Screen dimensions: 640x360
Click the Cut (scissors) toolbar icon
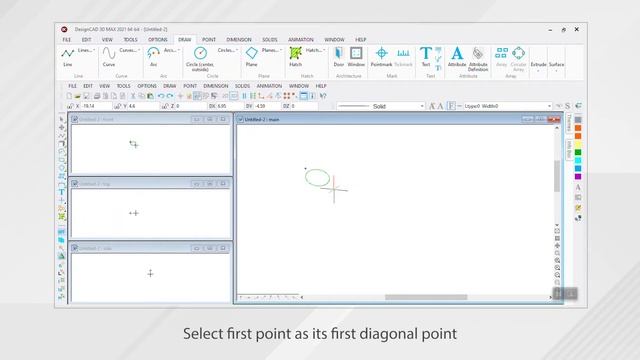pyautogui.click(x=133, y=96)
